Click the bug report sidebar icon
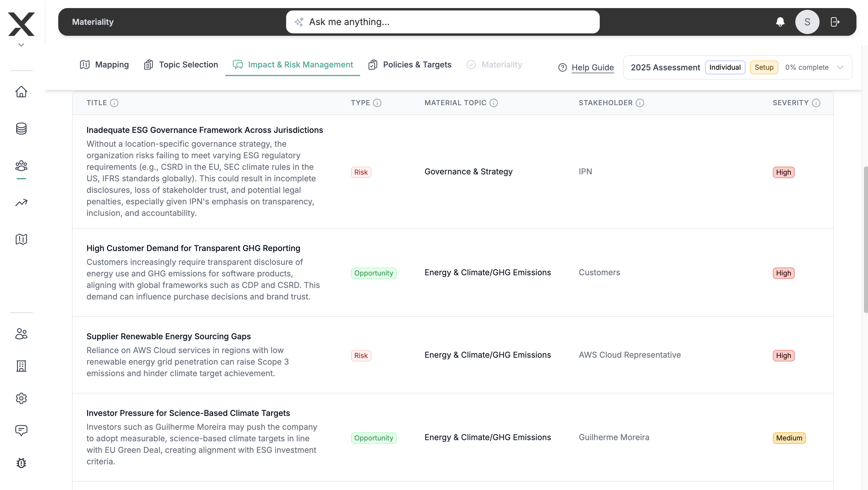Screen dimensions: 868x490 click(21, 463)
